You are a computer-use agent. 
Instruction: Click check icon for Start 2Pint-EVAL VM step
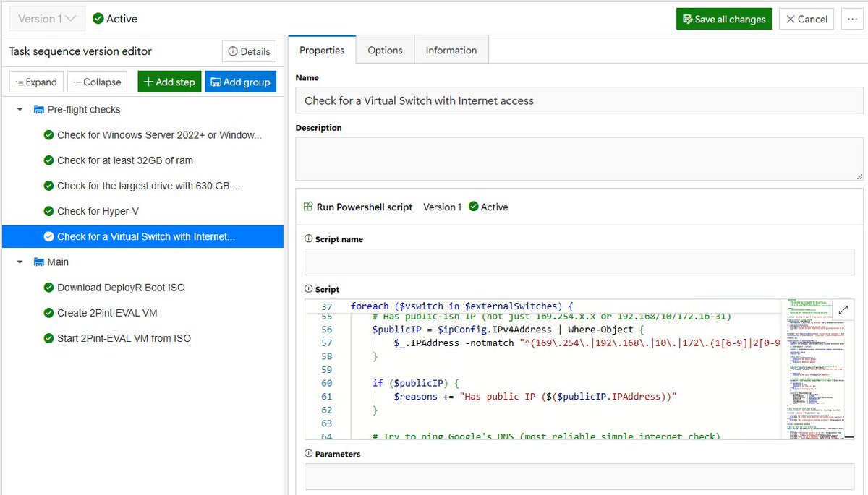[x=48, y=338]
